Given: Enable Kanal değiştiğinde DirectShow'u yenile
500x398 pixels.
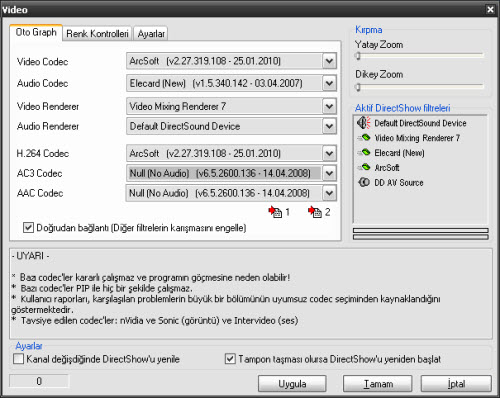Looking at the screenshot, I should click(x=18, y=359).
